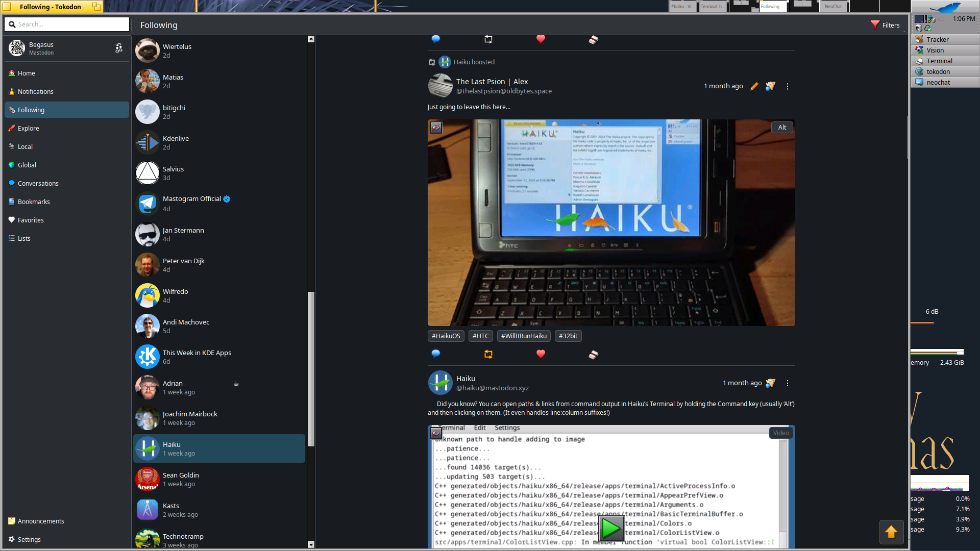This screenshot has height=551, width=980.
Task: Click the Haiku avatar on Haiku post
Action: [x=440, y=383]
